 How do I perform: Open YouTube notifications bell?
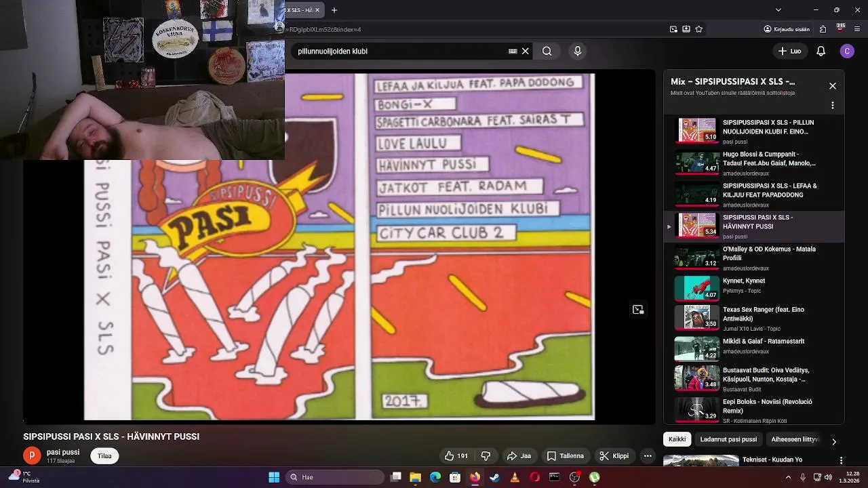[x=821, y=51]
